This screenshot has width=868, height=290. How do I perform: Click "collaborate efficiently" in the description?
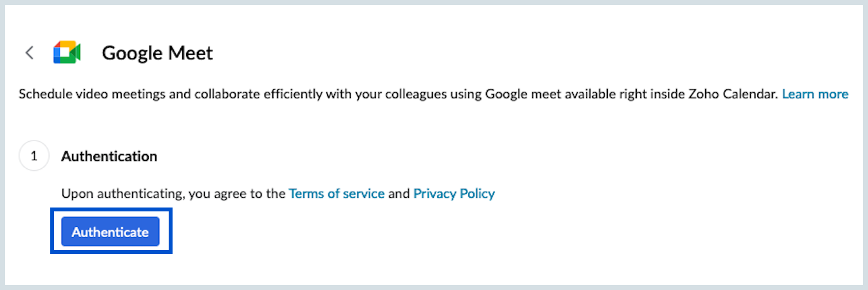[x=243, y=94]
